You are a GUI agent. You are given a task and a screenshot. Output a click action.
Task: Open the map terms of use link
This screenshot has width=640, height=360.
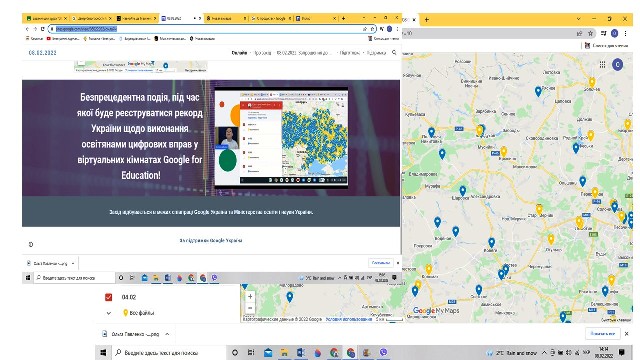click(349, 319)
